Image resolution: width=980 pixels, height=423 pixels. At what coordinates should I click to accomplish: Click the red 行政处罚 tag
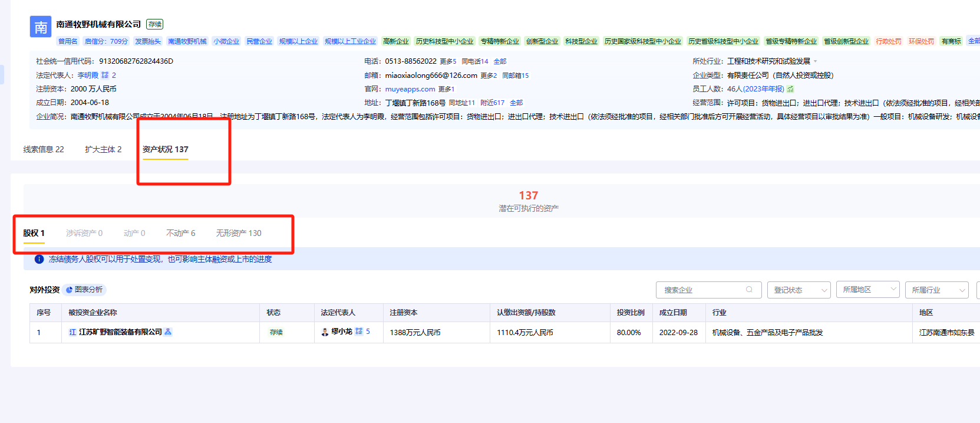(888, 41)
